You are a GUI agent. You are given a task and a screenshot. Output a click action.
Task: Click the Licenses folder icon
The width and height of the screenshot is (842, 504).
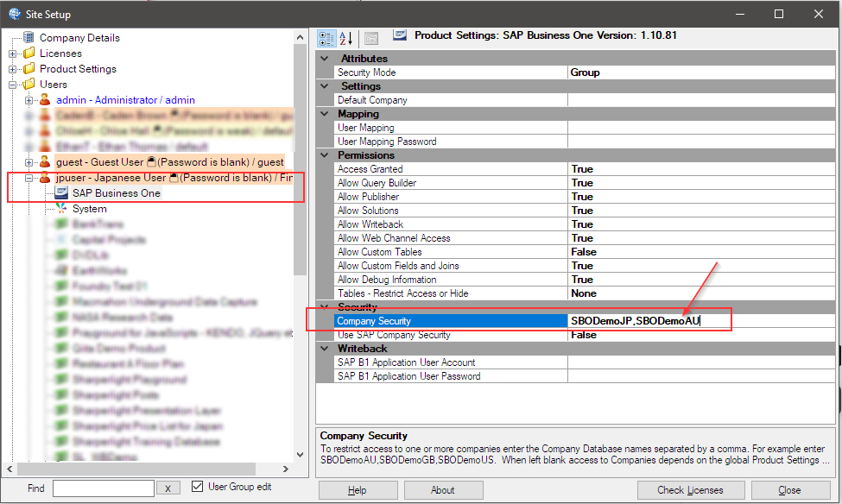click(29, 54)
